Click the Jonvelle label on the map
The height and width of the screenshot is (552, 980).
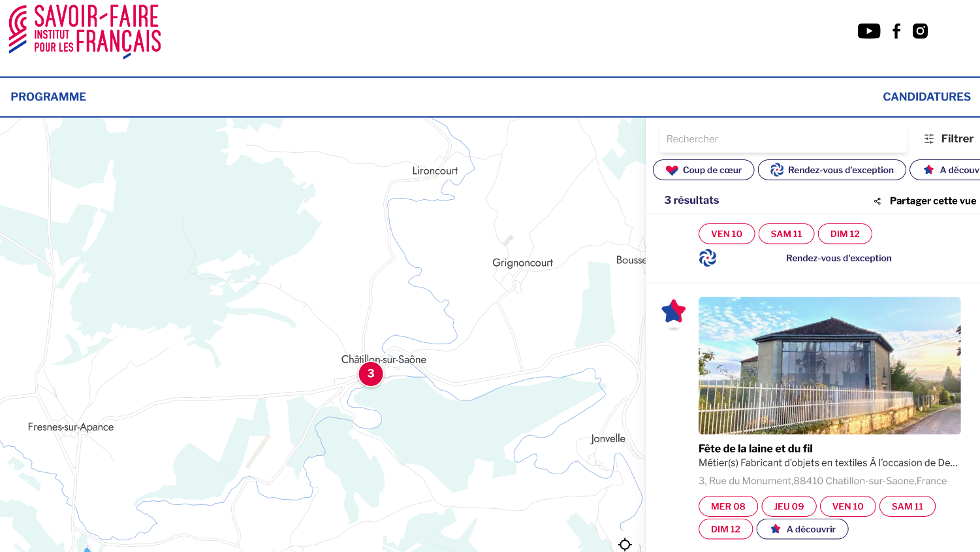click(x=608, y=439)
